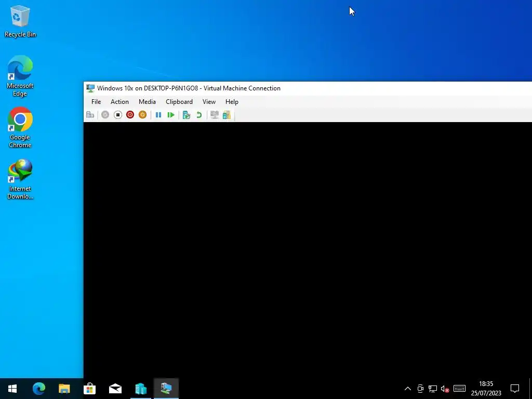Image resolution: width=532 pixels, height=399 pixels.
Task: Open the Clipboard menu
Action: pos(179,102)
